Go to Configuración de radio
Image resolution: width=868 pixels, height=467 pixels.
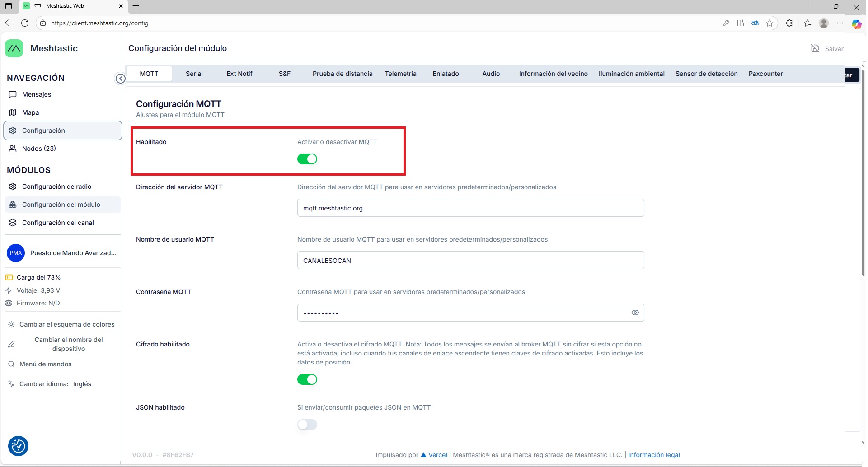coord(56,187)
